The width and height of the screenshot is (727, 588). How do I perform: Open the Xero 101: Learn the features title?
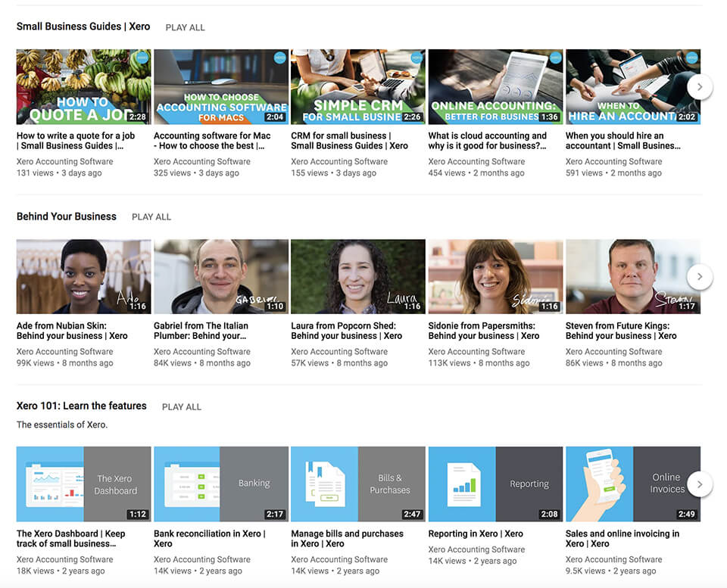(82, 406)
